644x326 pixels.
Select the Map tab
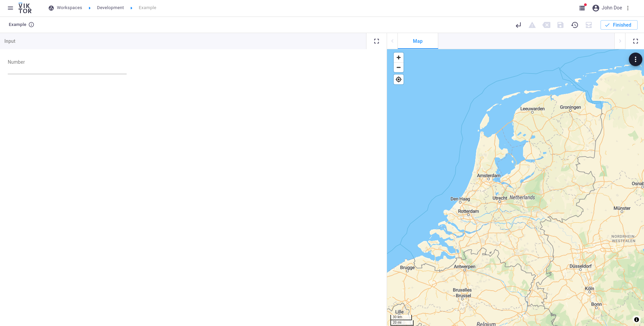click(x=418, y=41)
